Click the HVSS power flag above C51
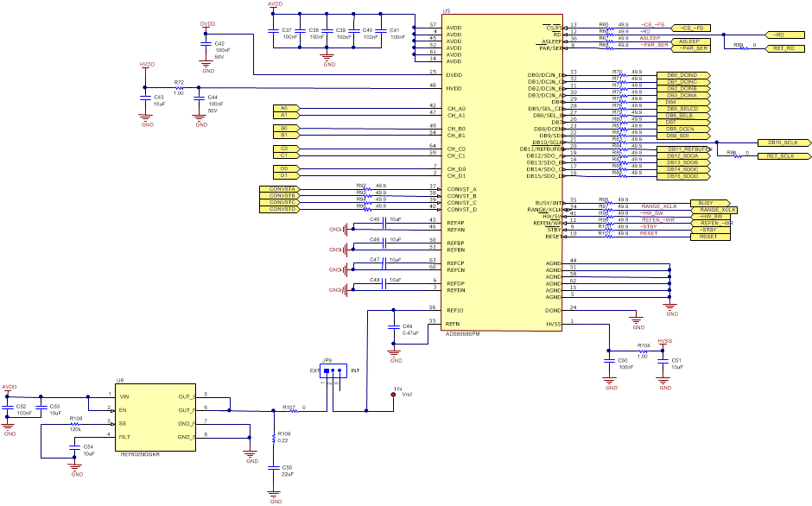The image size is (812, 506). (x=661, y=341)
